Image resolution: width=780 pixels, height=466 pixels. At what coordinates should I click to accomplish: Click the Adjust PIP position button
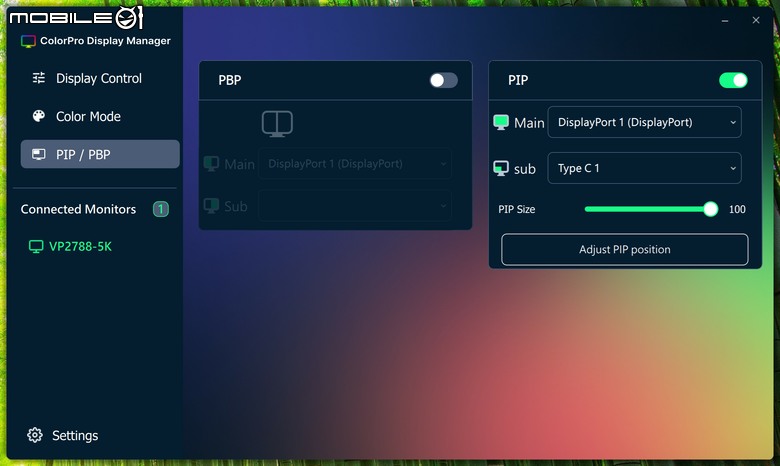[625, 250]
